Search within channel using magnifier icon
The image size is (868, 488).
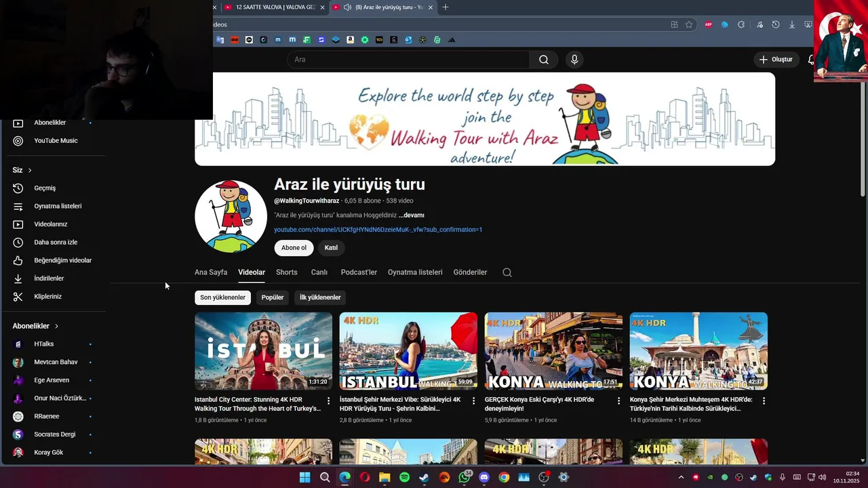[x=507, y=272]
